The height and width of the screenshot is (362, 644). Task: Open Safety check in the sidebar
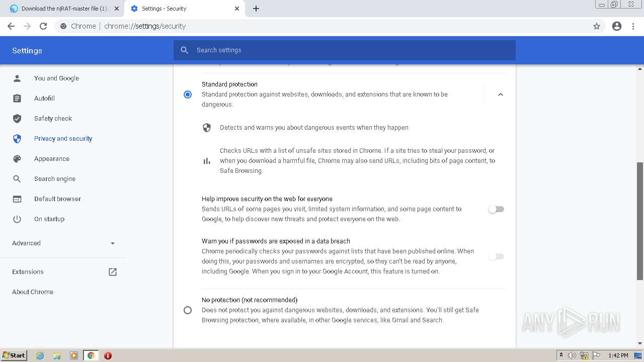[x=53, y=118]
